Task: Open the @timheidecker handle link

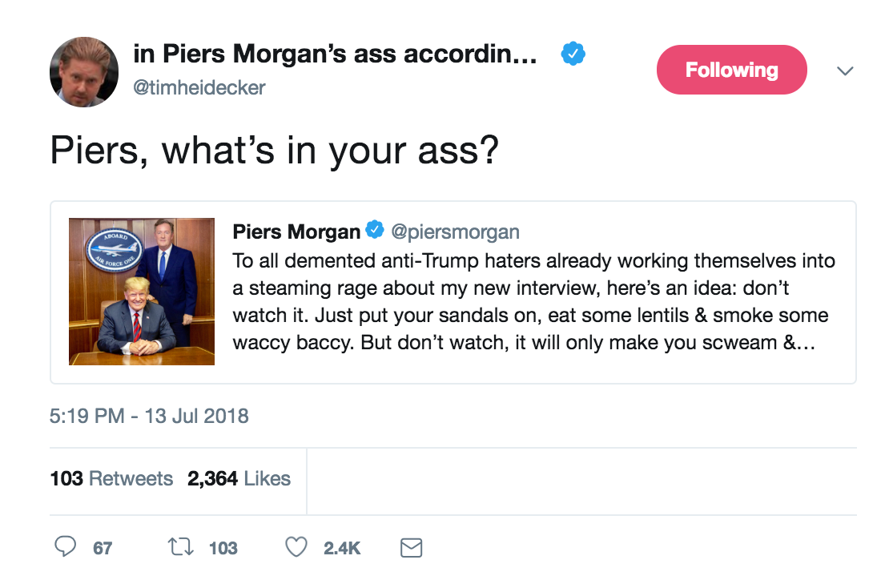Action: point(199,87)
